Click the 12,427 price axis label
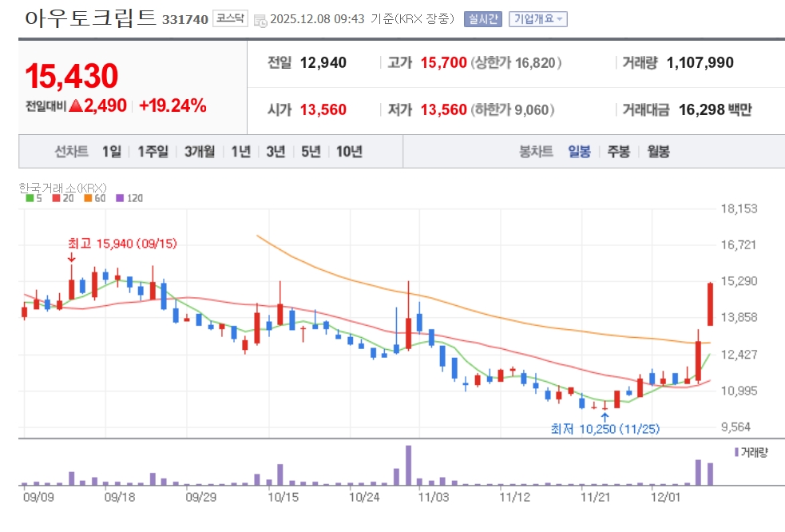 [739, 355]
